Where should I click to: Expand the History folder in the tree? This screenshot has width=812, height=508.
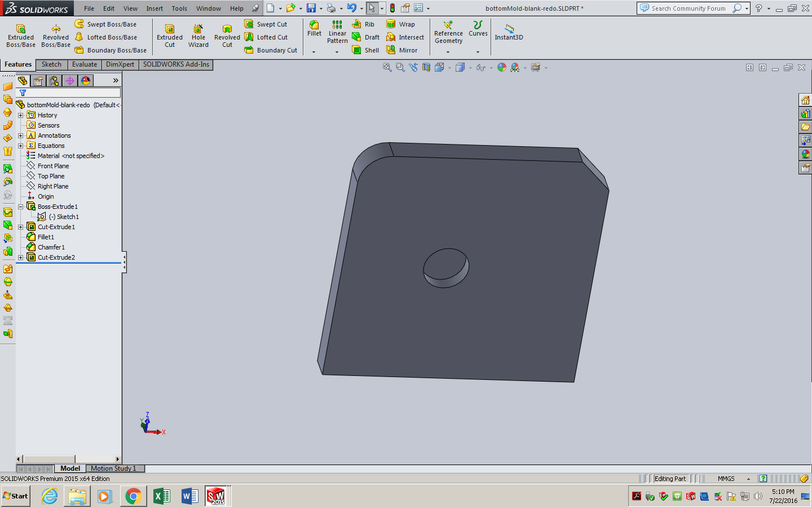pyautogui.click(x=20, y=115)
